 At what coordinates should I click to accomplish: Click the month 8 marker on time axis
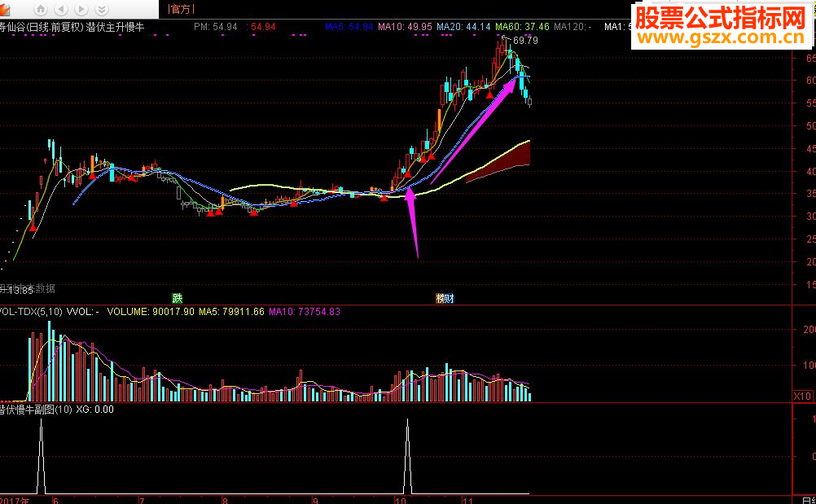point(226,501)
